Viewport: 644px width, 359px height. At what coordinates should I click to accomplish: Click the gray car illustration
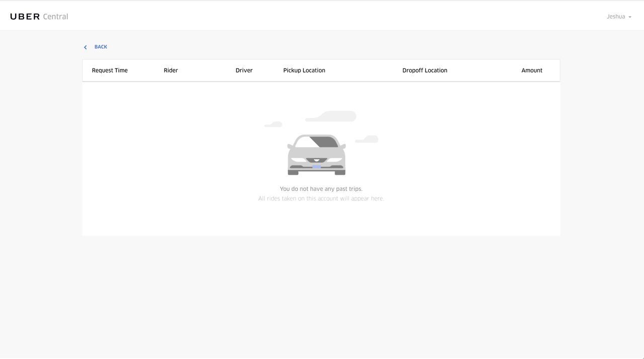pos(316,156)
